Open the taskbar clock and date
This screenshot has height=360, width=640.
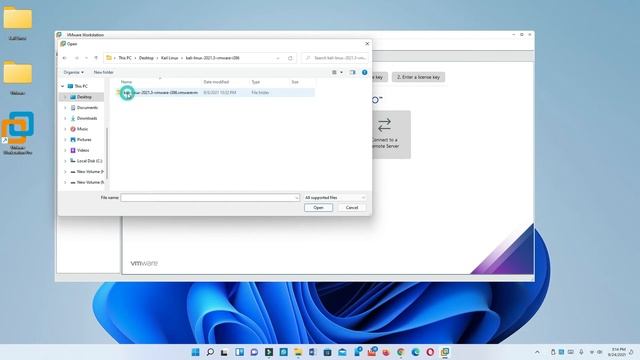tap(617, 352)
